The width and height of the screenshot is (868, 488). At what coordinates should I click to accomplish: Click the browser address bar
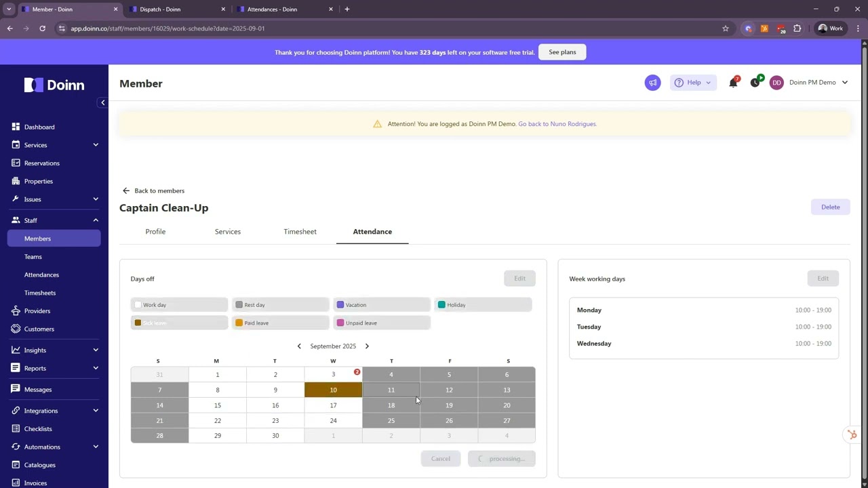click(x=387, y=28)
